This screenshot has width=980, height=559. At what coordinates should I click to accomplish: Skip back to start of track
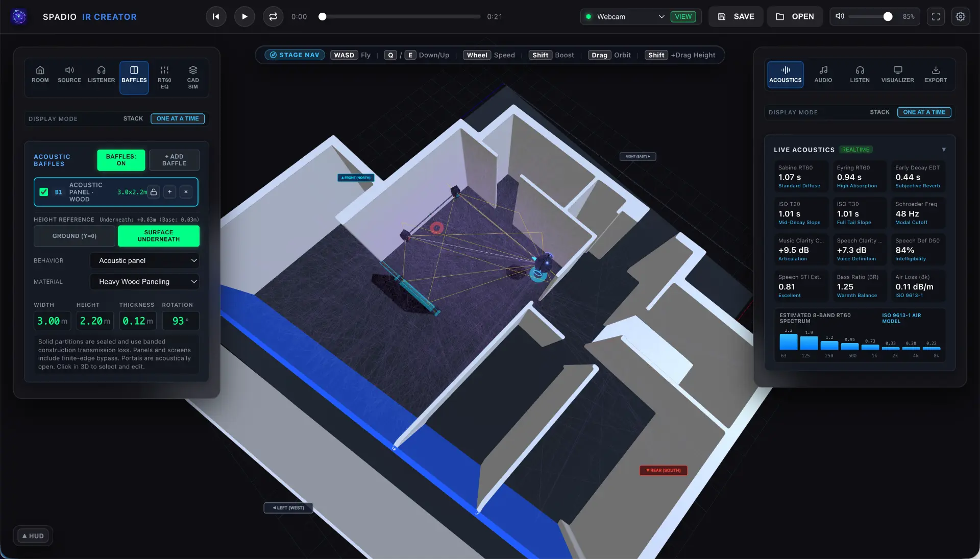point(216,17)
